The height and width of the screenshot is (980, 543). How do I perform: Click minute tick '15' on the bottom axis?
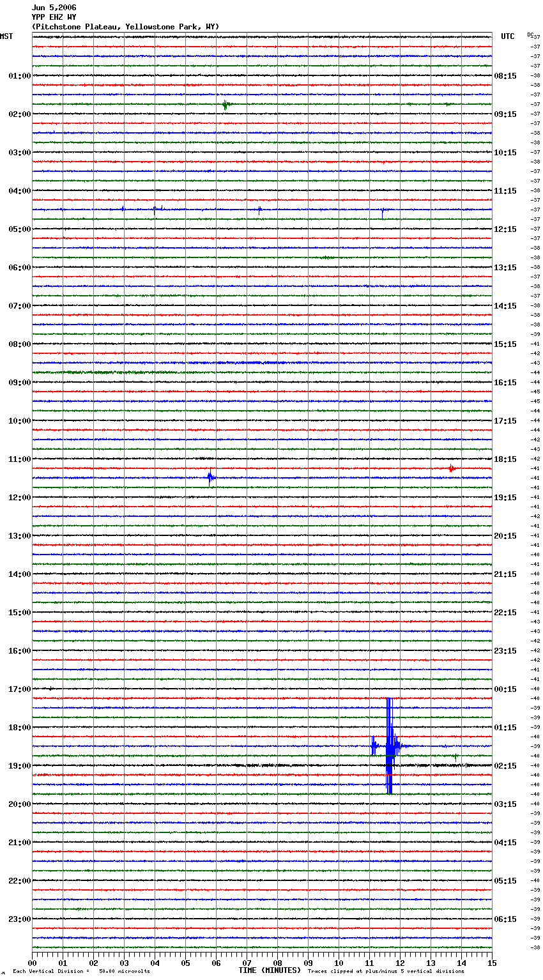(492, 963)
